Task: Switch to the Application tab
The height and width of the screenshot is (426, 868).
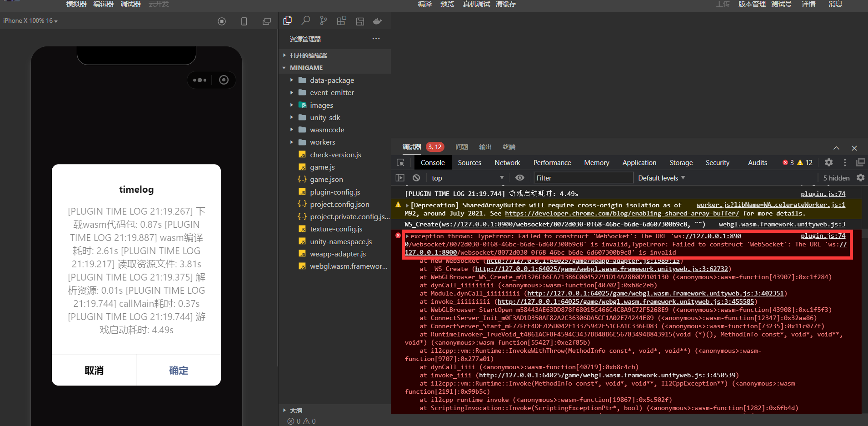Action: pos(639,162)
